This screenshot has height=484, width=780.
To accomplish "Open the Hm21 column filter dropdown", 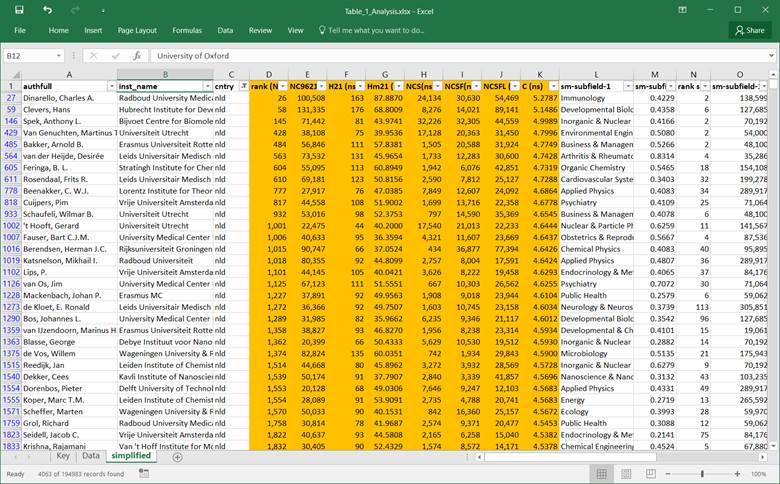I will (x=399, y=87).
